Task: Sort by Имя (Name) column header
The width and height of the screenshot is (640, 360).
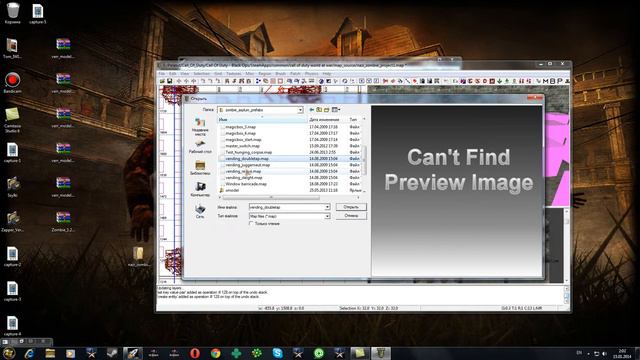Action: click(262, 120)
